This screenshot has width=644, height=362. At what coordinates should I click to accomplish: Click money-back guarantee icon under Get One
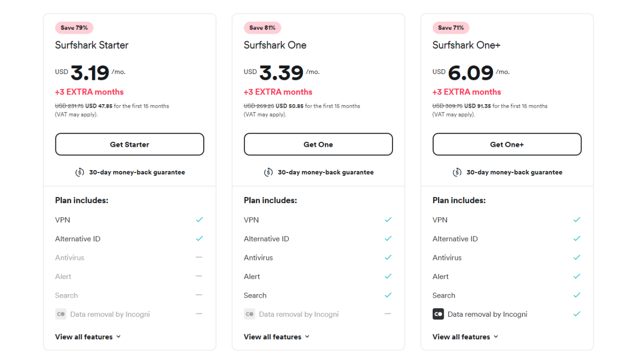click(269, 172)
